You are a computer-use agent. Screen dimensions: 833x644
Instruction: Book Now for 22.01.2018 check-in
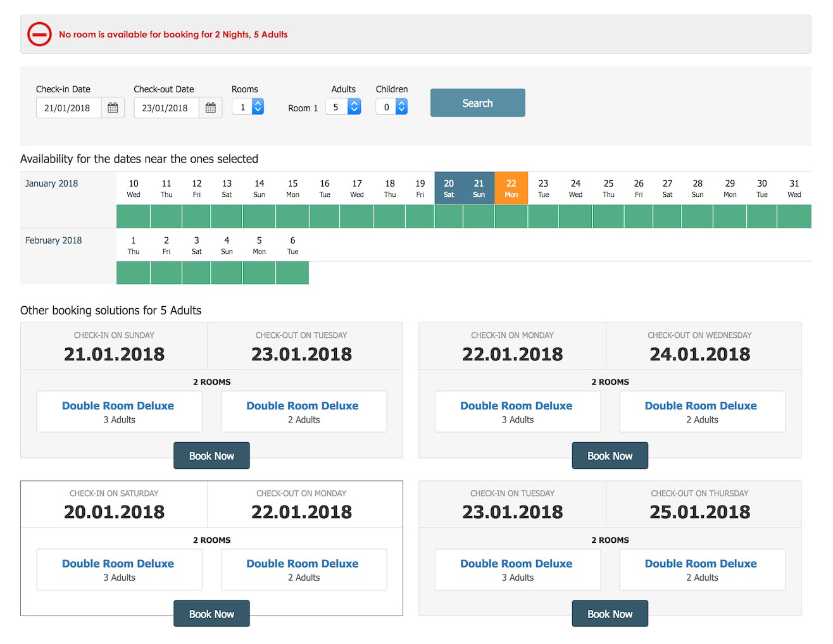click(x=610, y=455)
